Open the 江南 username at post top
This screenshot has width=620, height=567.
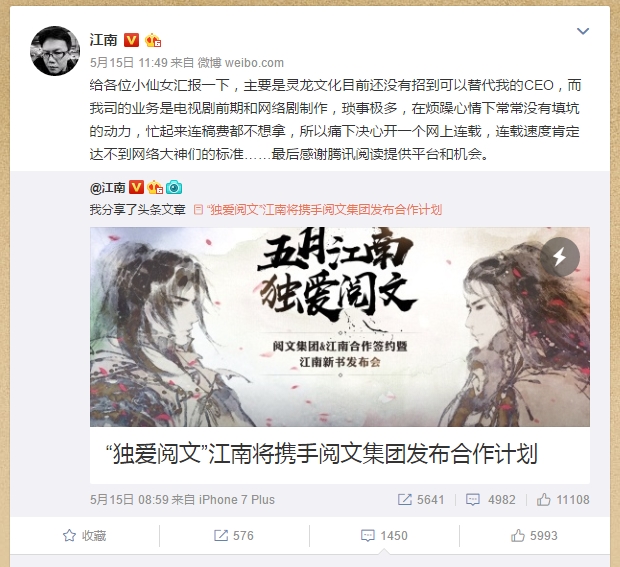(104, 40)
